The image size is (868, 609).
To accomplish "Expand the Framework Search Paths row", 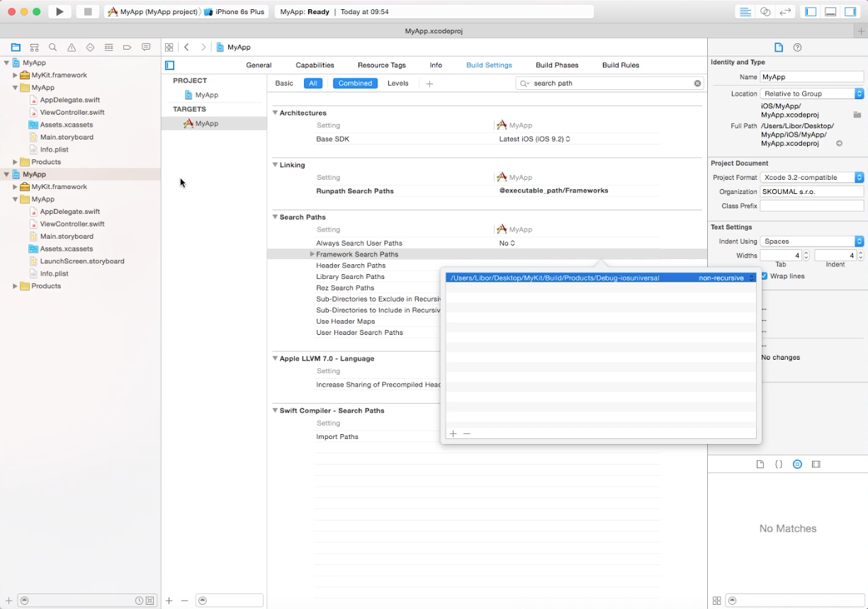I will (312, 254).
